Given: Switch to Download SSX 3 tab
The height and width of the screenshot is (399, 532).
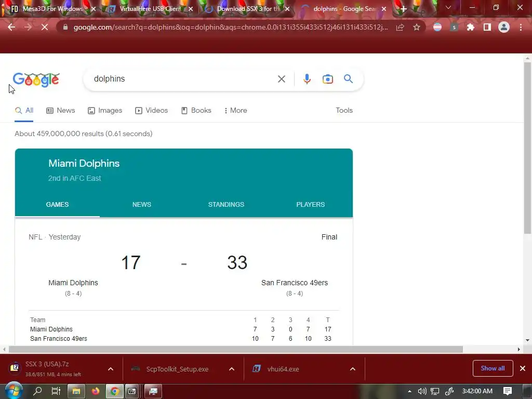Looking at the screenshot, I should (x=248, y=9).
